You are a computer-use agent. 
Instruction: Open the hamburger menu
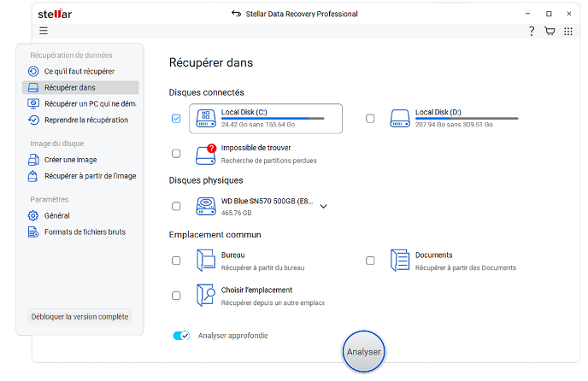click(44, 31)
